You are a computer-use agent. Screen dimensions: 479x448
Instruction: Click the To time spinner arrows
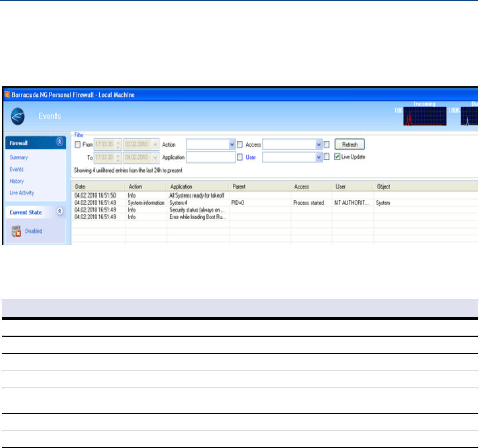(x=118, y=157)
